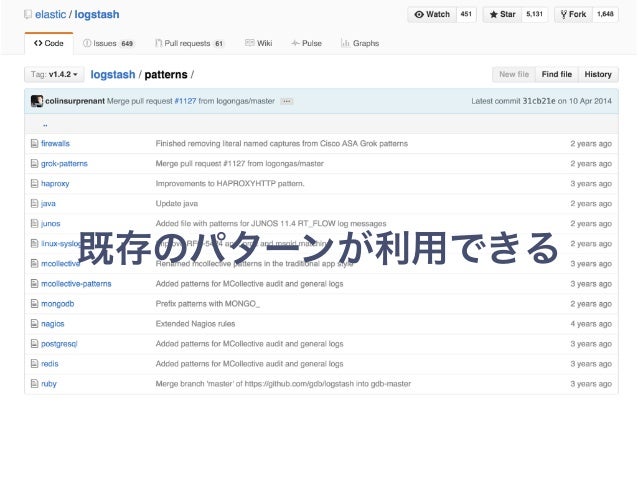Viewport: 638px width, 479px height.
Task: Click the Watch button
Action: (x=432, y=14)
